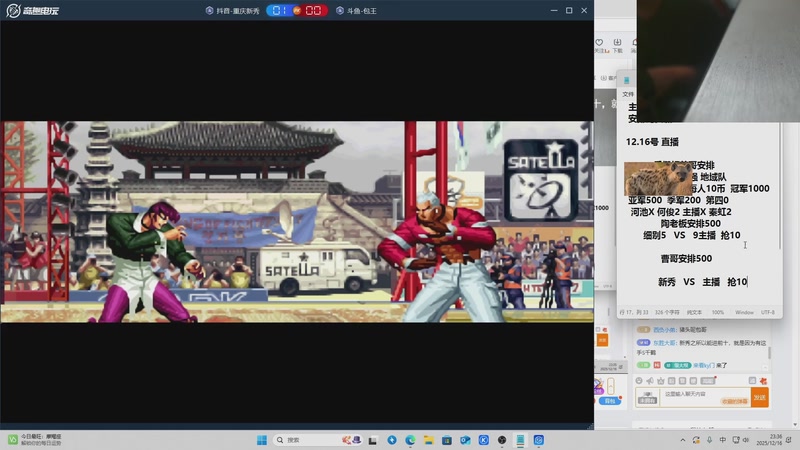Click the line 陶老板安排500
Screen dimensions: 800x450
(690, 223)
